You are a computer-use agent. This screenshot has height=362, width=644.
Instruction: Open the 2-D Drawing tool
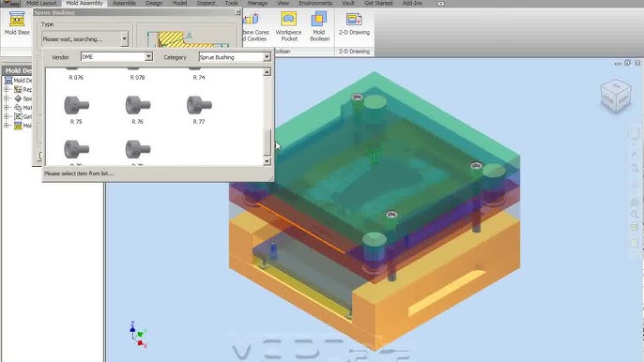pos(354,23)
